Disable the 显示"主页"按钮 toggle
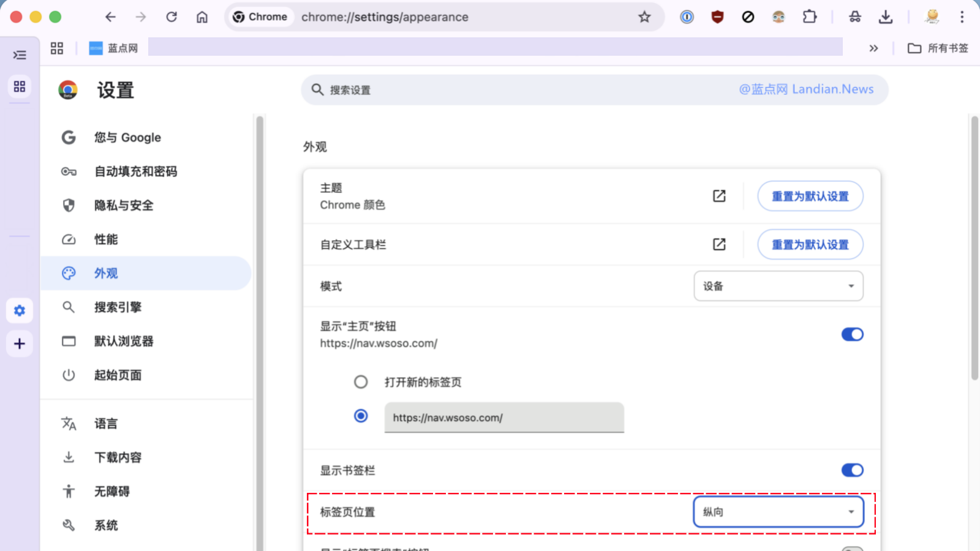This screenshot has height=551, width=980. (x=852, y=334)
